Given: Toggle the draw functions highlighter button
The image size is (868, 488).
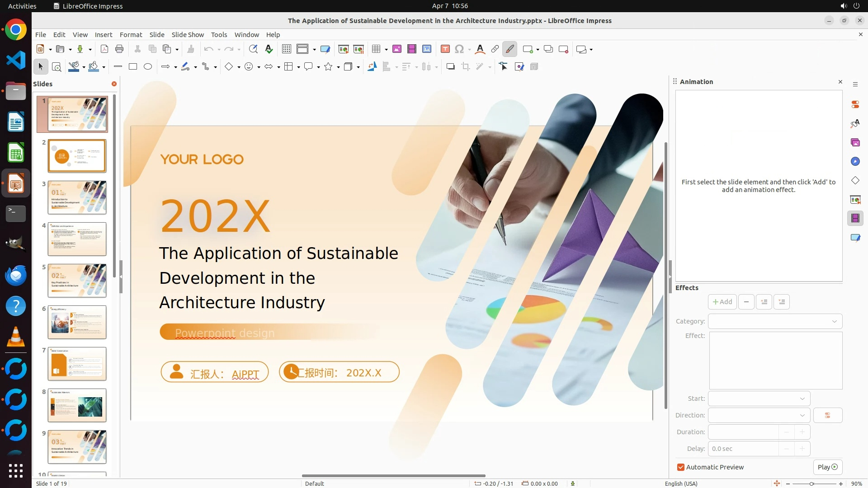Looking at the screenshot, I should [509, 49].
